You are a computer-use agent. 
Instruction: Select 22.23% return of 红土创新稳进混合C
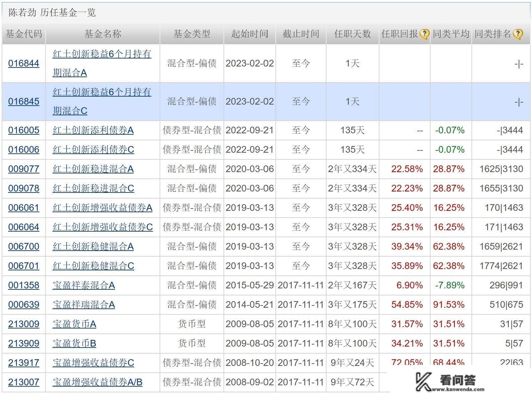(x=407, y=188)
